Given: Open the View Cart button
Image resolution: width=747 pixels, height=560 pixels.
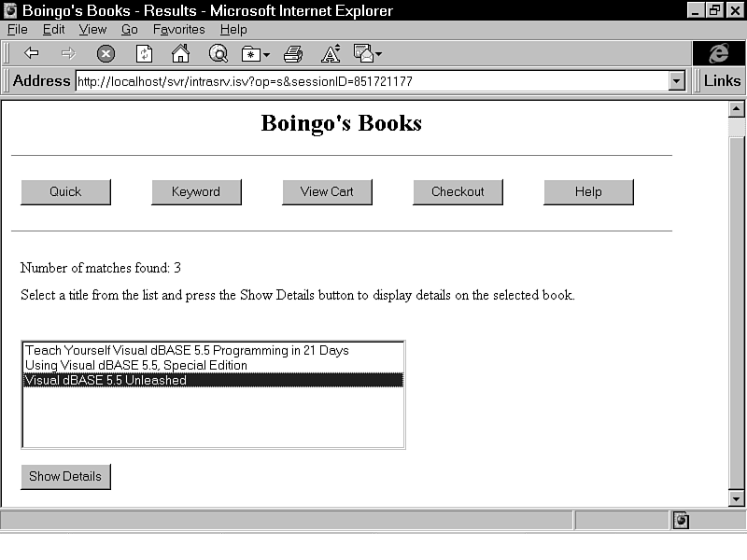Looking at the screenshot, I should tap(327, 192).
